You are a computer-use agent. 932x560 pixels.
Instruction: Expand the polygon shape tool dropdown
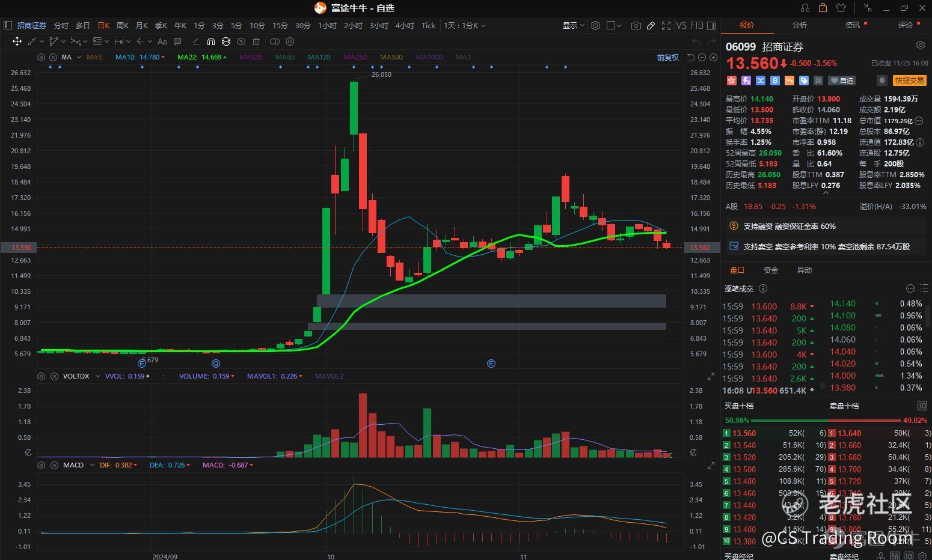tap(63, 41)
